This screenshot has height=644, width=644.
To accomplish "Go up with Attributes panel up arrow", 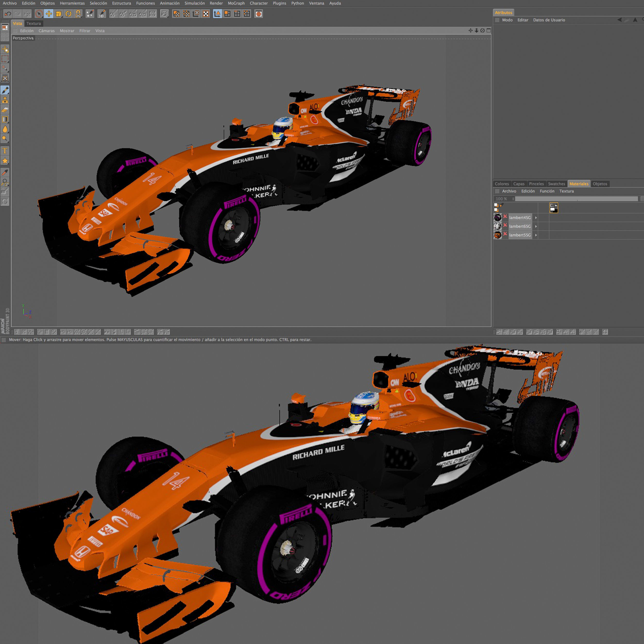I will pos(635,20).
